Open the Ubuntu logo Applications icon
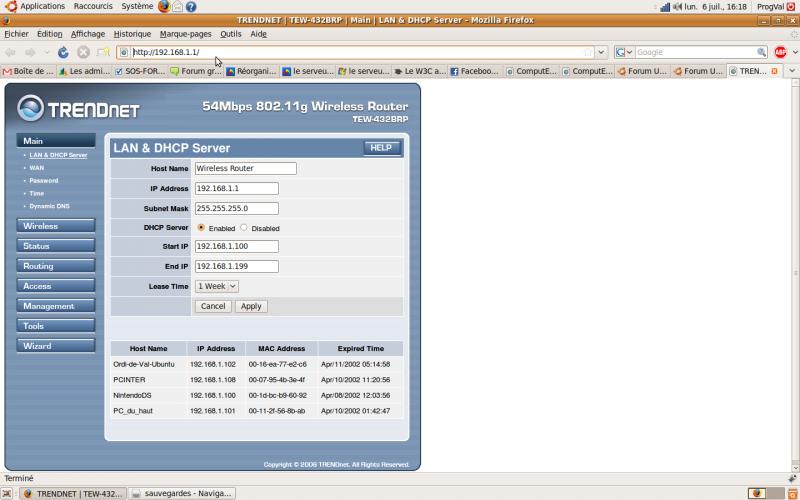This screenshot has height=500, width=800. (x=11, y=7)
